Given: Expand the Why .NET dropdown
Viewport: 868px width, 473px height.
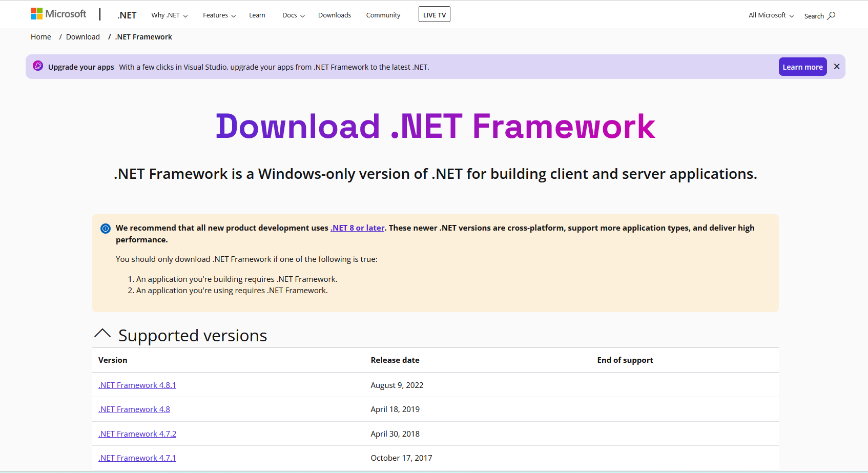Looking at the screenshot, I should [x=170, y=15].
